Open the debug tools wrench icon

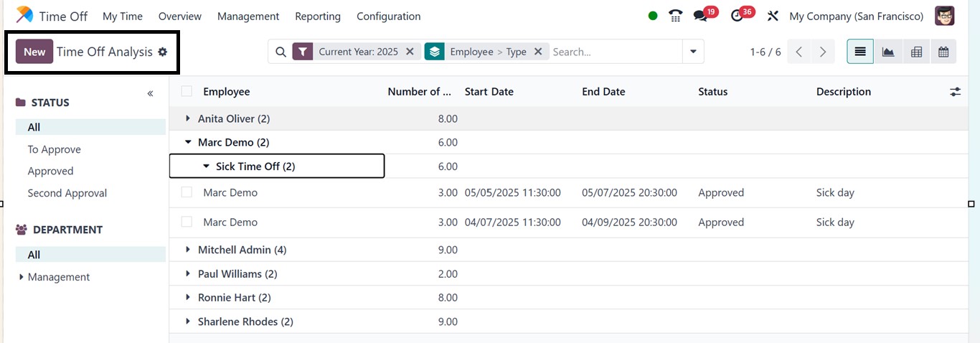click(773, 16)
